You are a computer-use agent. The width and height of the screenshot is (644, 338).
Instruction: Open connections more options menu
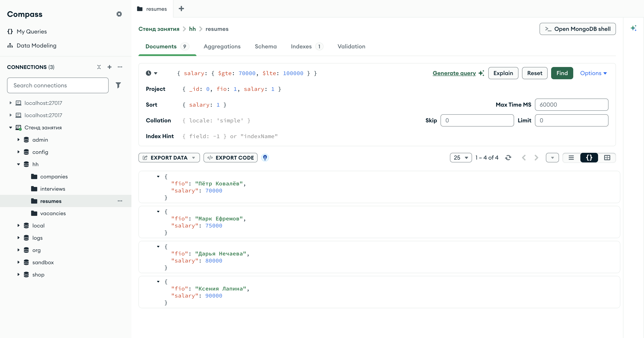click(120, 67)
